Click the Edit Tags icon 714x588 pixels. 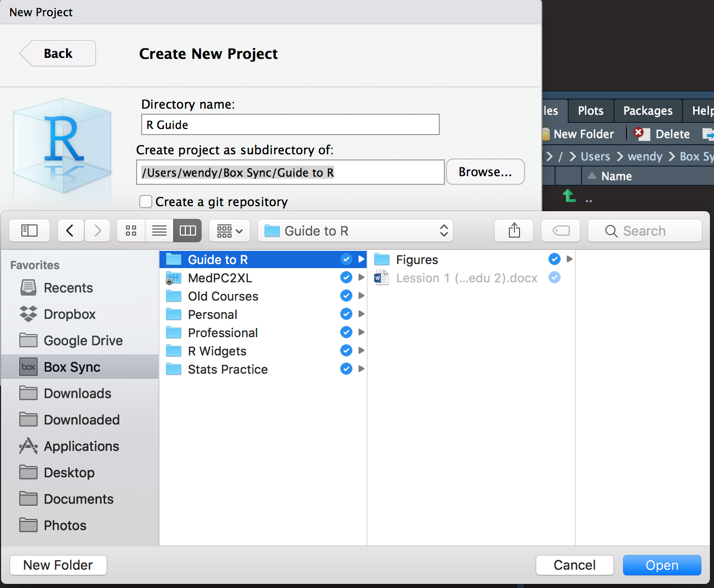561,231
